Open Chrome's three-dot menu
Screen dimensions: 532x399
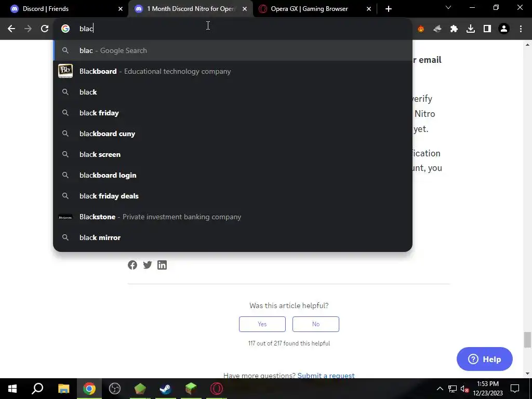(x=521, y=29)
